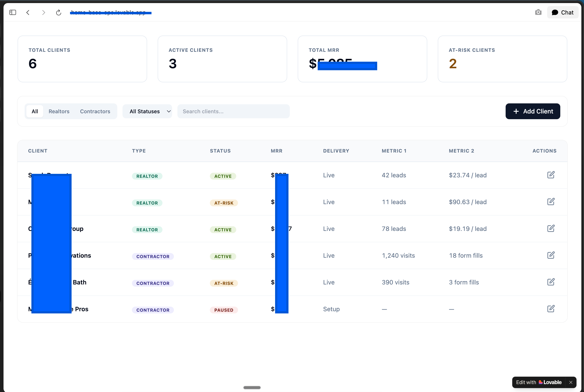The image size is (584, 392).
Task: Reload the page with refresh icon
Action: (x=58, y=12)
